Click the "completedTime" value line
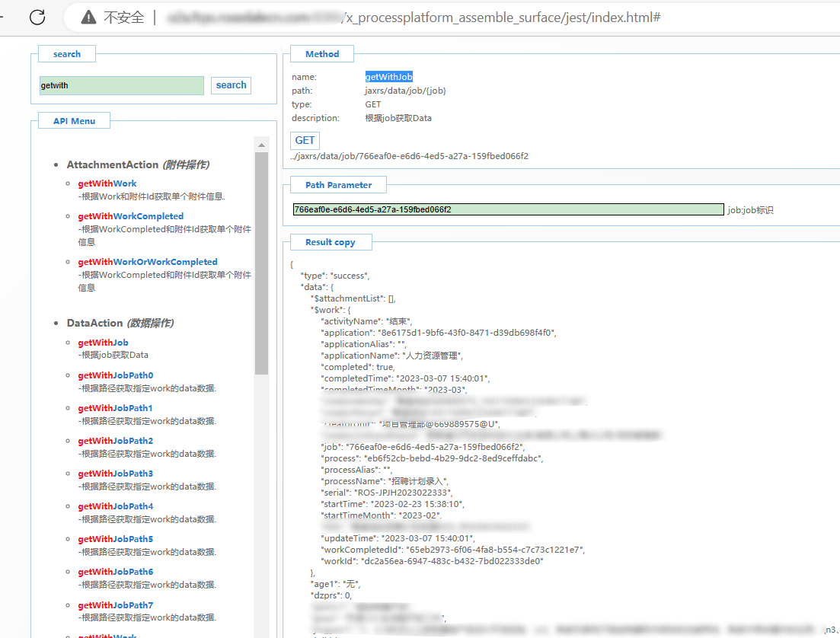Screen dimensions: 840x638 click(405, 378)
